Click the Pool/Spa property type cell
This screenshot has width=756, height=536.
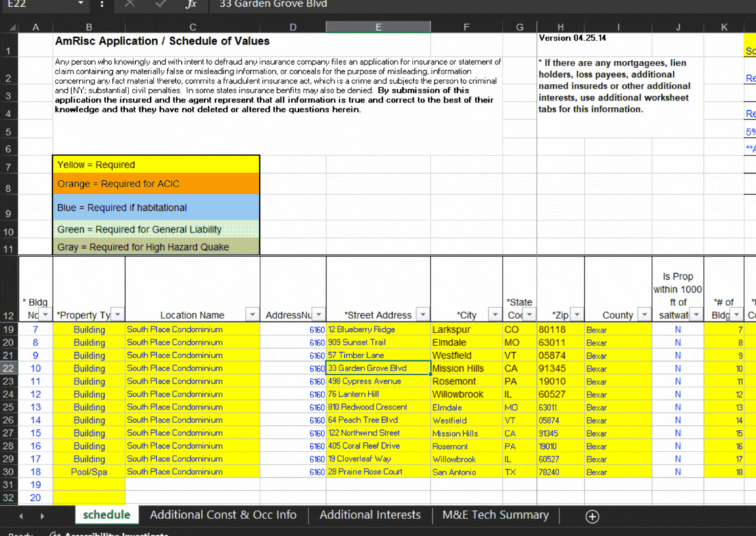(x=89, y=472)
